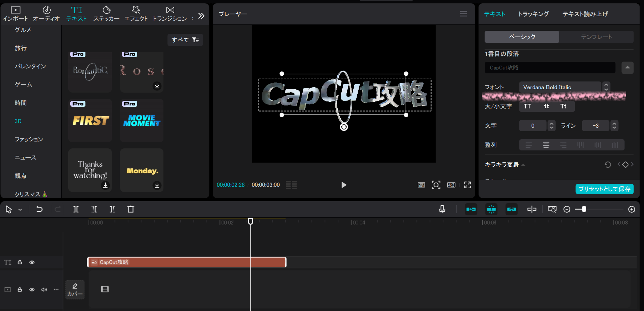Reset the キラキラ変身 settings
644x311 pixels.
pyautogui.click(x=608, y=165)
